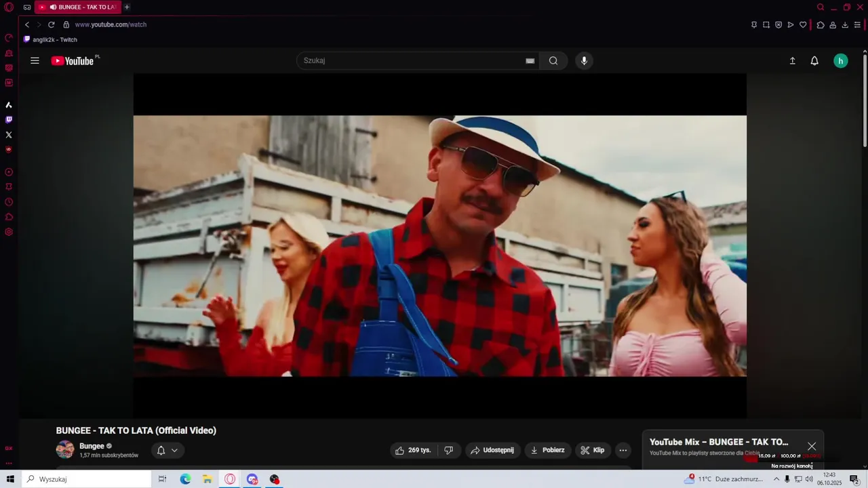The width and height of the screenshot is (868, 488).
Task: Like the video, 269 tys.
Action: (414, 450)
